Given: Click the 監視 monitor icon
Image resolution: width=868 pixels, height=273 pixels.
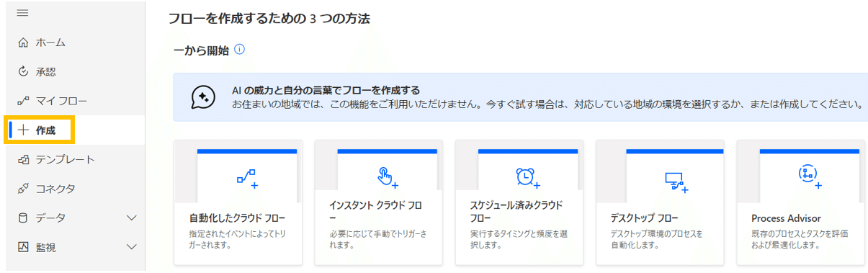Looking at the screenshot, I should [x=23, y=247].
